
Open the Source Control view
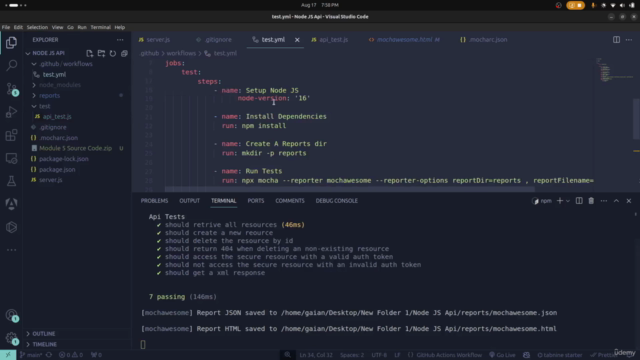click(11, 89)
